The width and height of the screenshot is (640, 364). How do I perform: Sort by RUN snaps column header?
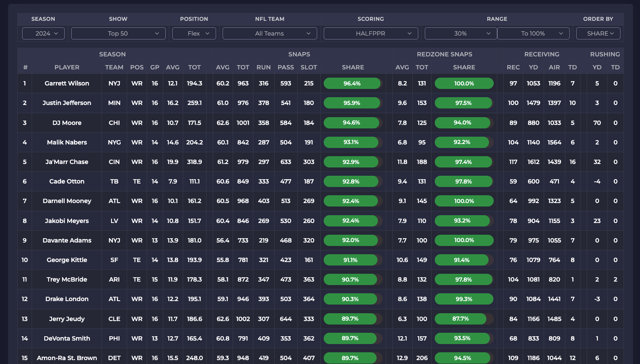coord(263,67)
